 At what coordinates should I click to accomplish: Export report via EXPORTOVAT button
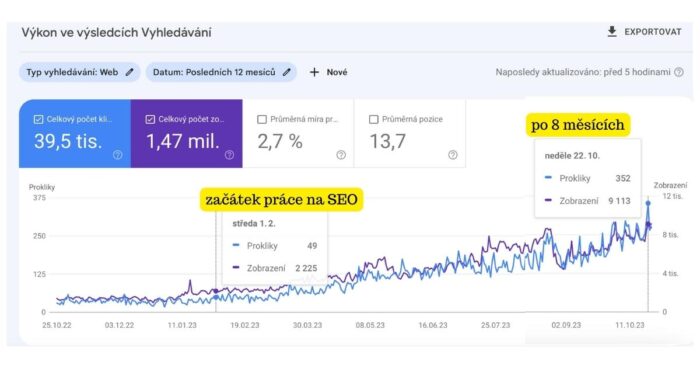click(x=644, y=32)
